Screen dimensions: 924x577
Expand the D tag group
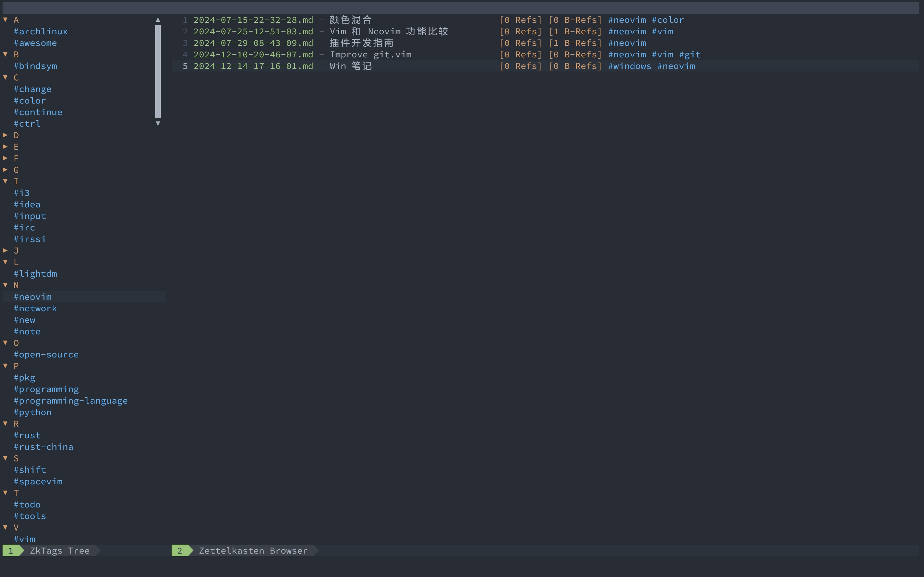[x=5, y=135]
